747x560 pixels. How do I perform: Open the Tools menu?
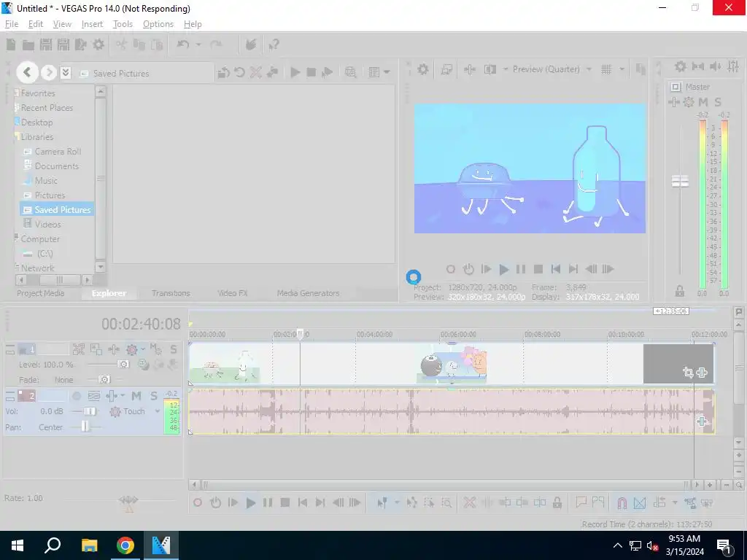click(123, 24)
